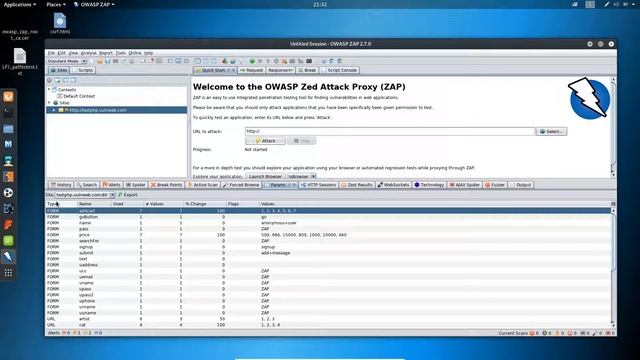Viewport: 640px width, 360px height.
Task: Open the File menu
Action: 51,53
